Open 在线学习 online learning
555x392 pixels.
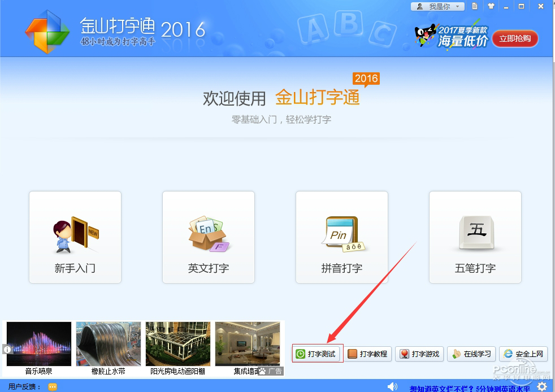tap(471, 354)
